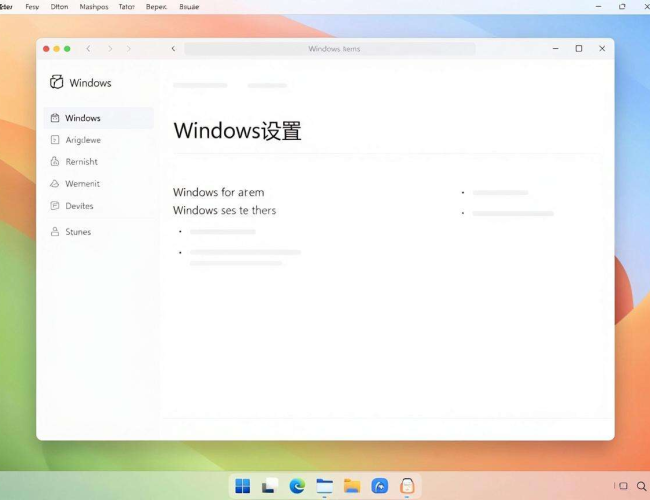Open the Dtton menu

[x=59, y=7]
